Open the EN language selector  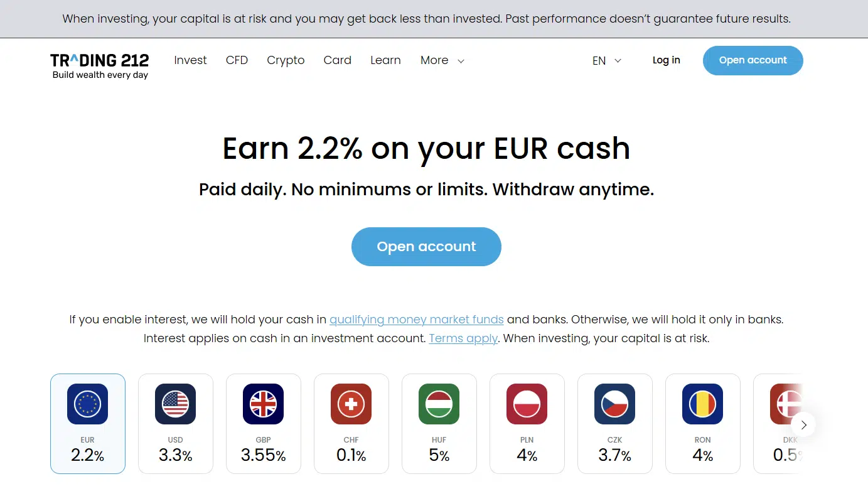pos(606,60)
